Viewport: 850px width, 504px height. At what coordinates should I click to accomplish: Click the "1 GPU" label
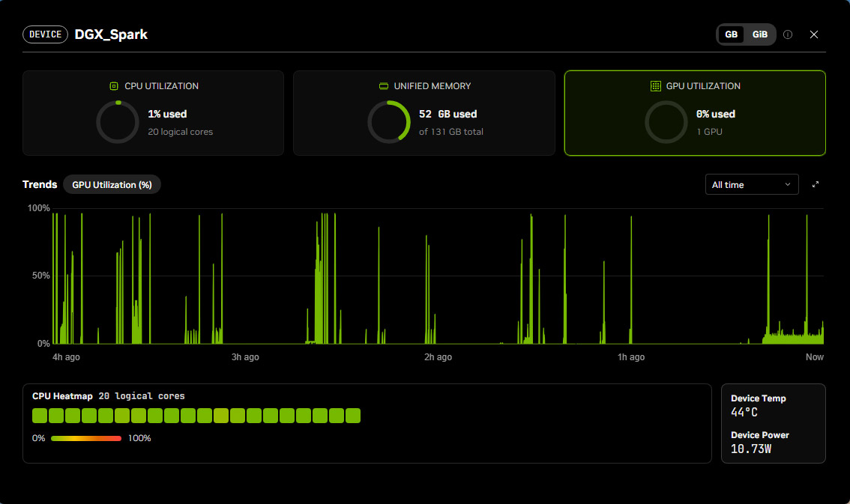(x=710, y=132)
